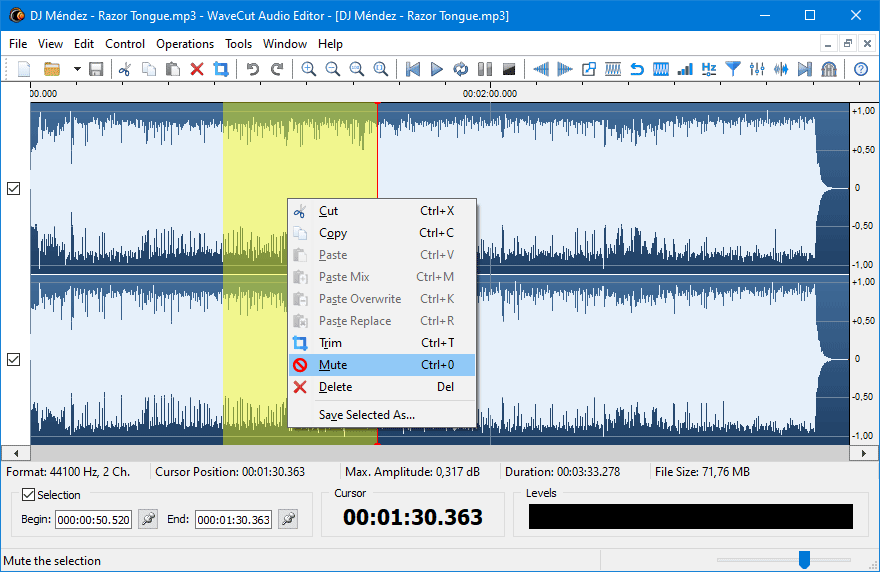Image resolution: width=880 pixels, height=572 pixels.
Task: Open the Equalizer sliders icon
Action: 757,69
